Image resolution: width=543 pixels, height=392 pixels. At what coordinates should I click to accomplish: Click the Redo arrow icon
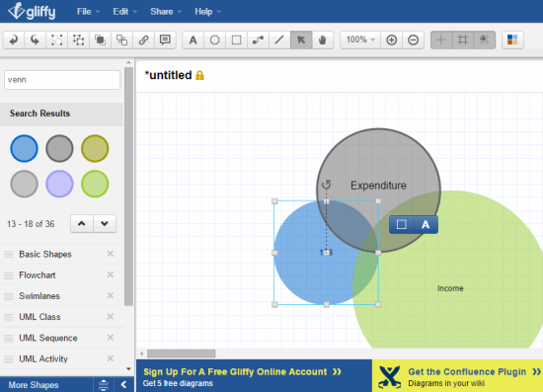tap(35, 40)
